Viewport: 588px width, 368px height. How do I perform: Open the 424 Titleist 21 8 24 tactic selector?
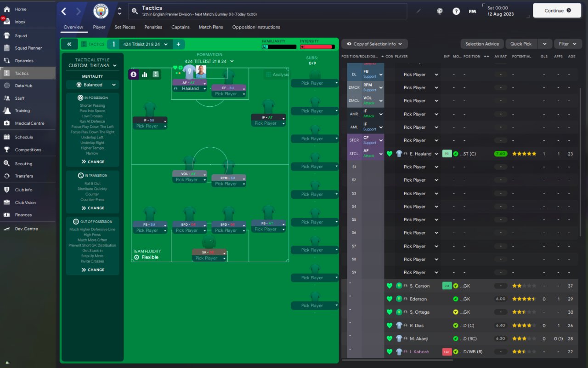coord(145,44)
